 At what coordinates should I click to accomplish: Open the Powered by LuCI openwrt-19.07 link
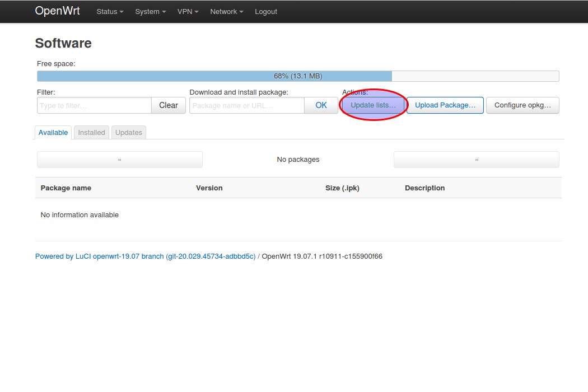(145, 256)
